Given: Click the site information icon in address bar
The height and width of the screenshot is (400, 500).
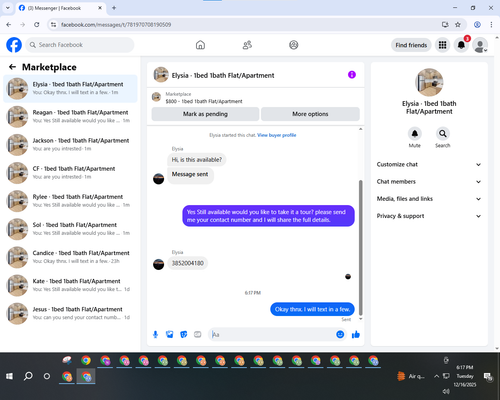Looking at the screenshot, I should pos(53,24).
